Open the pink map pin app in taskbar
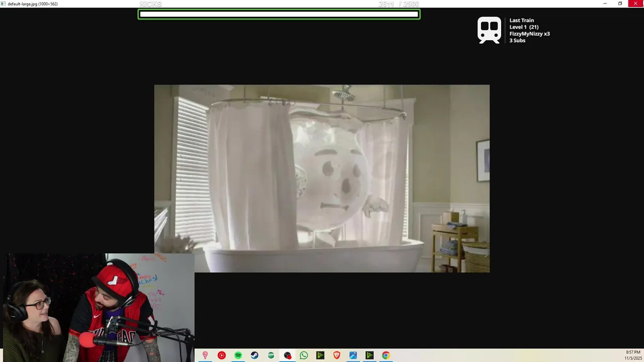 tap(205, 355)
